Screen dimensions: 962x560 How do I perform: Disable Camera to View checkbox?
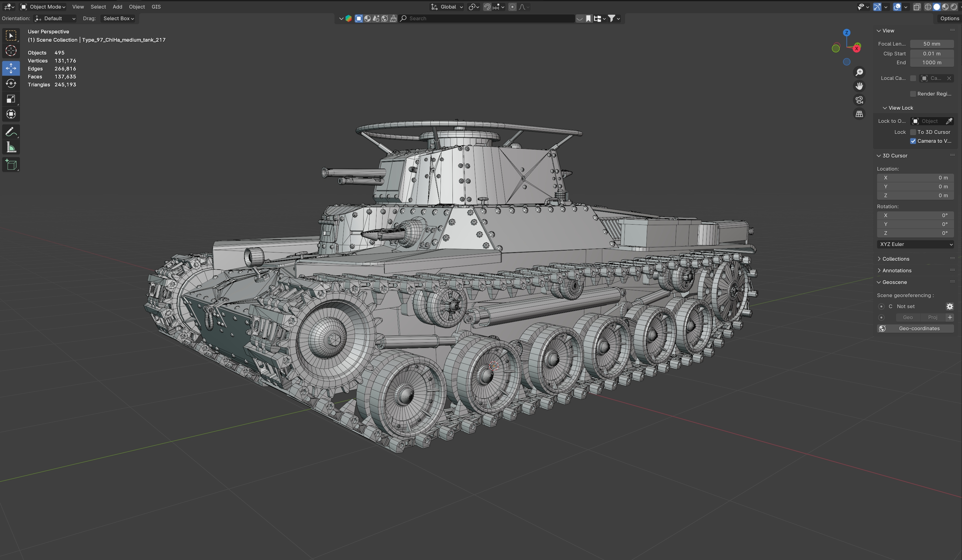click(913, 141)
